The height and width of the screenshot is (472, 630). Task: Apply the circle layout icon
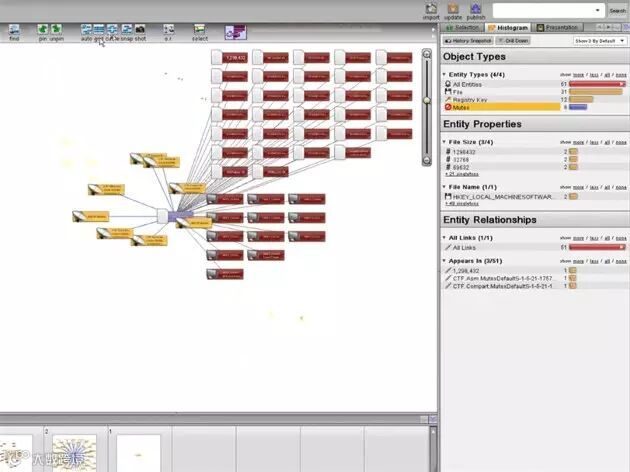[112, 29]
